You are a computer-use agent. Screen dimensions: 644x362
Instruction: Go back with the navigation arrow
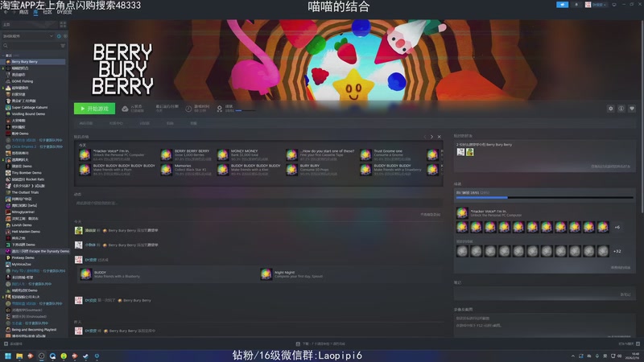[6, 12]
